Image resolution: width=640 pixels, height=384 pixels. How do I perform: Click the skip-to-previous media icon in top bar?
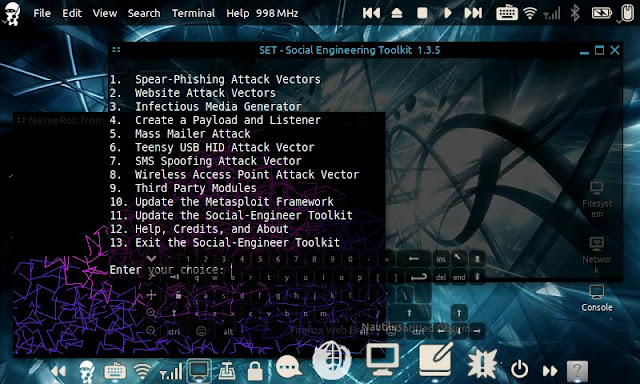371,13
